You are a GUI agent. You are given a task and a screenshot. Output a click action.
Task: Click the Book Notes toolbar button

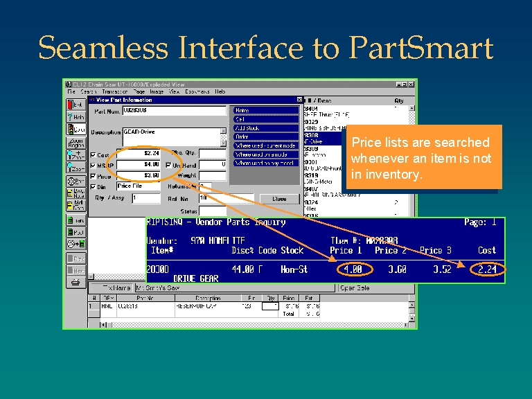pyautogui.click(x=76, y=193)
